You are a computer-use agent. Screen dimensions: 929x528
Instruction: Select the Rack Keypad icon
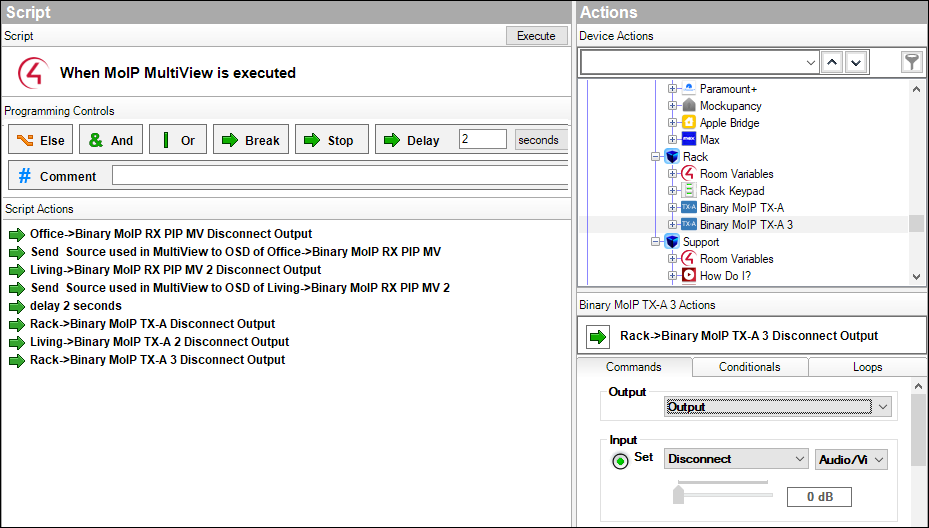688,191
